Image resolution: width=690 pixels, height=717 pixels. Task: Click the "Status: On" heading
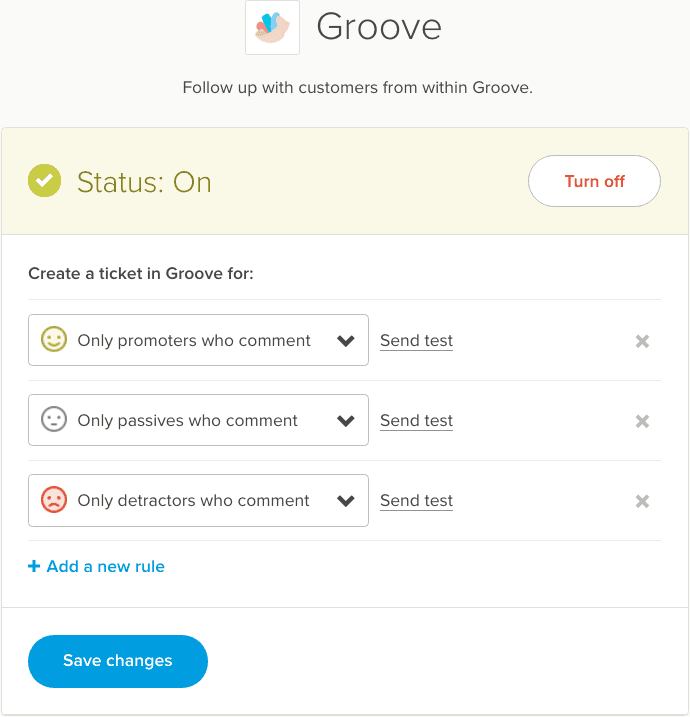click(x=144, y=182)
